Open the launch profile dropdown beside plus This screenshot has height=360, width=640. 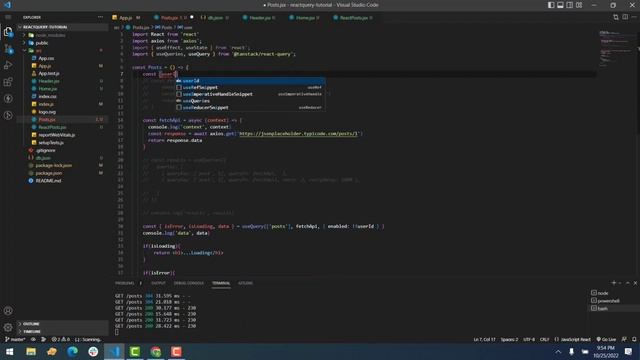(620, 283)
